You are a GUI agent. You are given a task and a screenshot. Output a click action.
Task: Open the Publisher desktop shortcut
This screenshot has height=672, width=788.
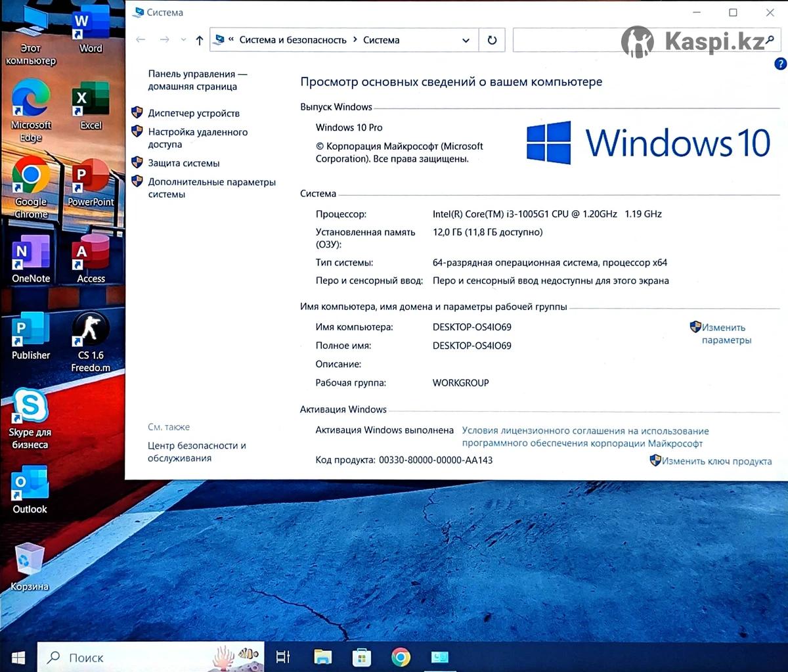tap(31, 336)
